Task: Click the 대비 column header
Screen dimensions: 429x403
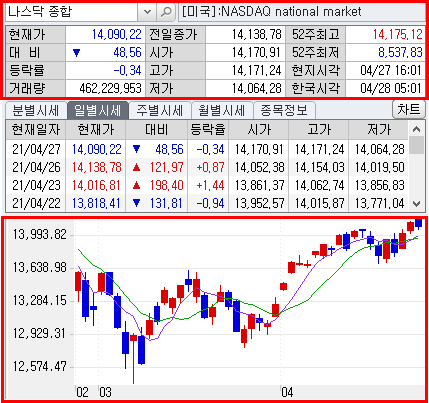Action: (x=156, y=130)
